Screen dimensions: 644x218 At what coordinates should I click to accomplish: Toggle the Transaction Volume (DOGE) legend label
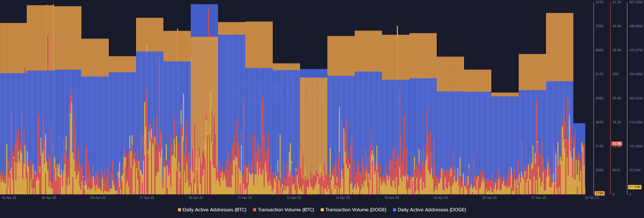(356, 210)
